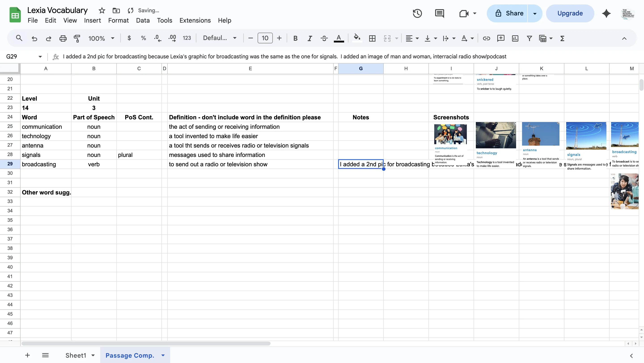This screenshot has width=644, height=363.
Task: Select the Paint format tool
Action: pos(77,38)
